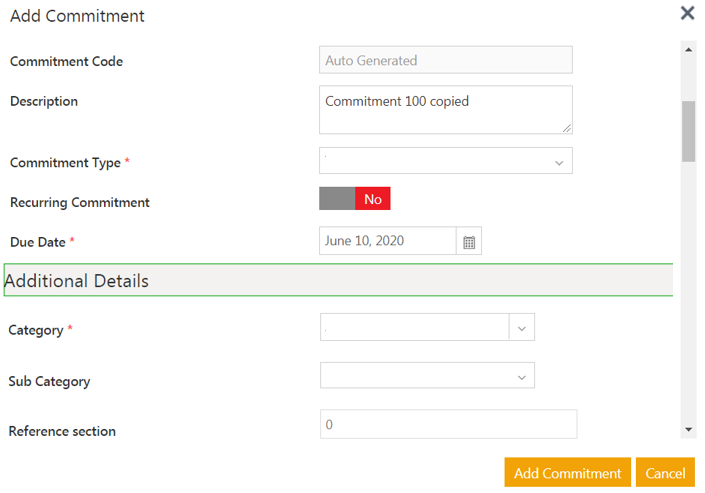The image size is (705, 493).
Task: Click the Description resize handle corner
Action: pyautogui.click(x=567, y=129)
